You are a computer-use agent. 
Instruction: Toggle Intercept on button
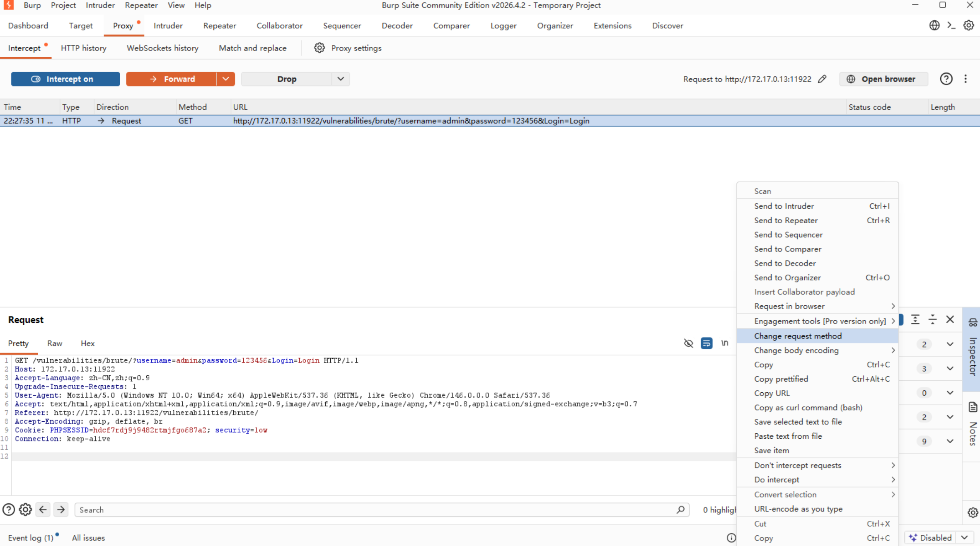(x=65, y=79)
